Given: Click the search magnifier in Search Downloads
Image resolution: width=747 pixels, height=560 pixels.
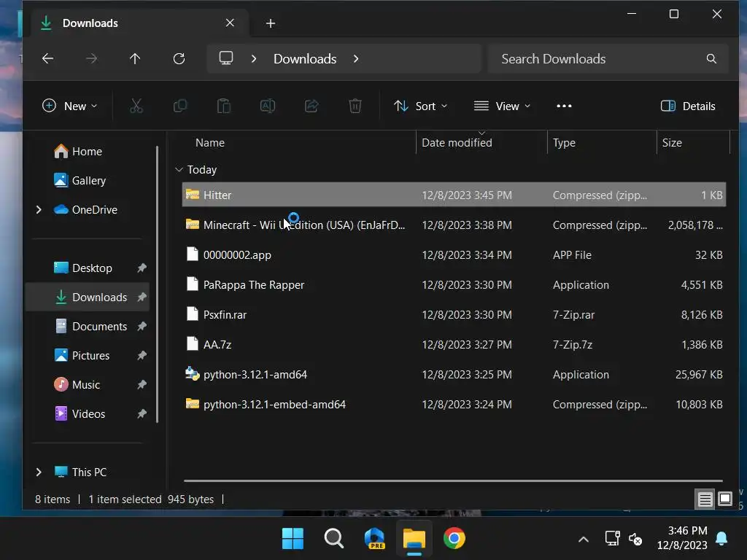Looking at the screenshot, I should pyautogui.click(x=711, y=58).
